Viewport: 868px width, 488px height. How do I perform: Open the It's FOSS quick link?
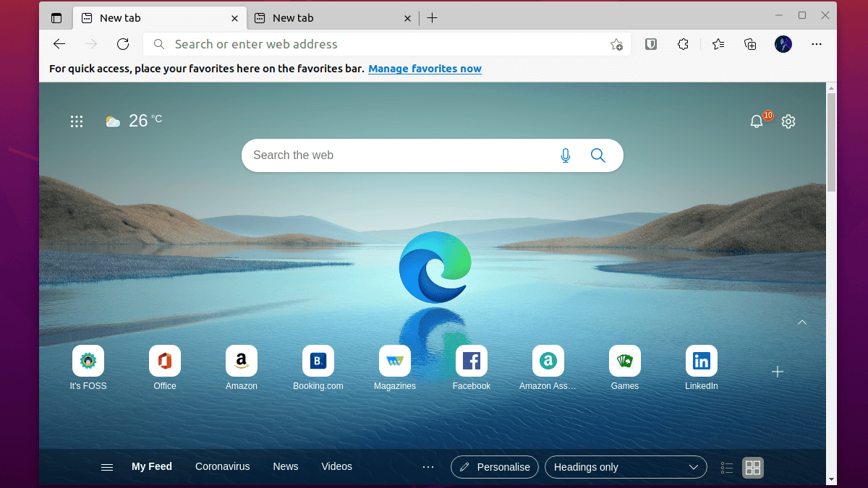88,368
